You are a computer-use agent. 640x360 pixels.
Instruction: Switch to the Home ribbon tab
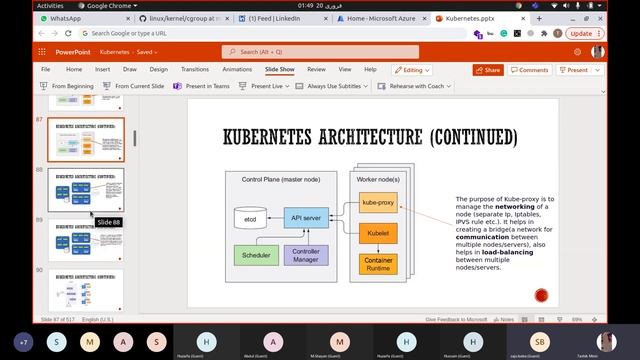pos(74,69)
